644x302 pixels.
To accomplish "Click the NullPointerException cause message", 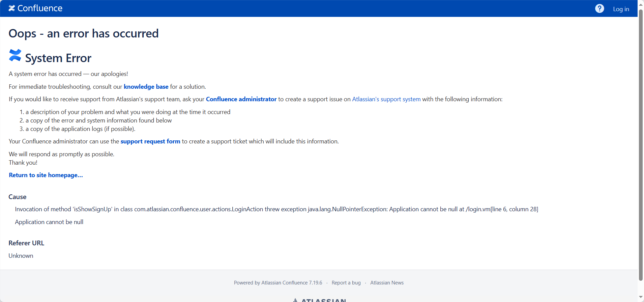I will coord(276,209).
